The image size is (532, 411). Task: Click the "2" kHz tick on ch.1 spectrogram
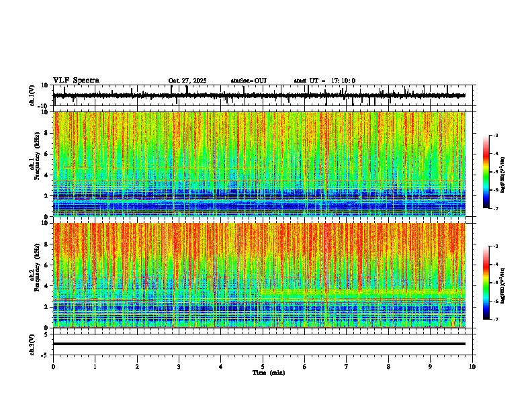[x=47, y=195]
